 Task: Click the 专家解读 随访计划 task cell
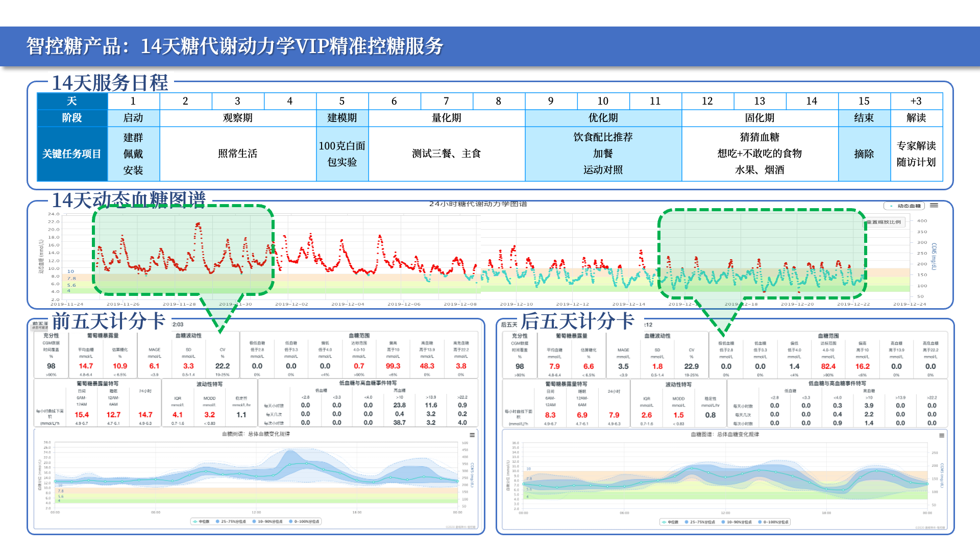point(916,154)
